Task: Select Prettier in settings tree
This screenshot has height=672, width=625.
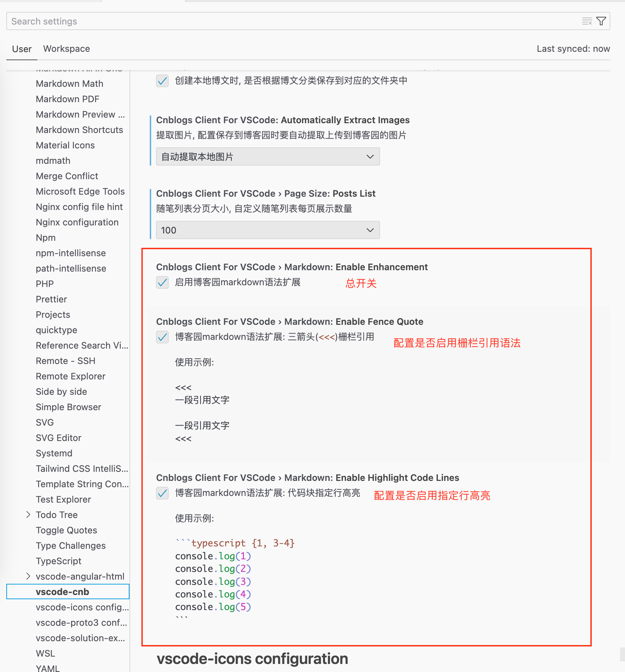Action: tap(51, 299)
